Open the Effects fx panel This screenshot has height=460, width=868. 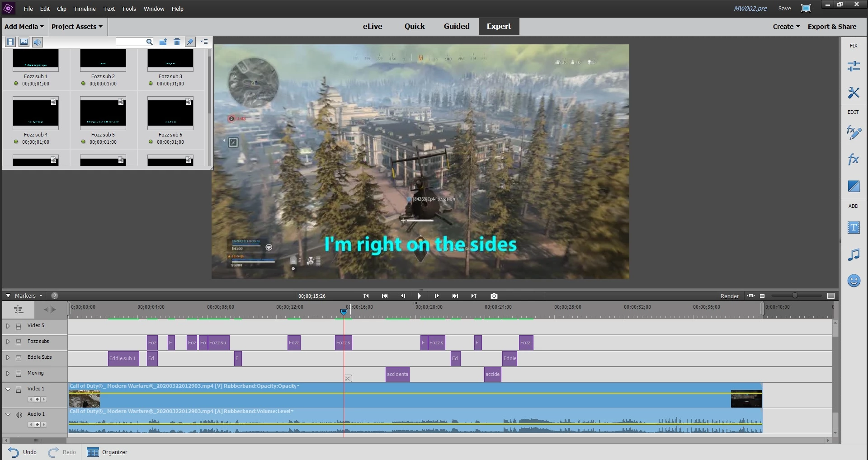click(854, 159)
